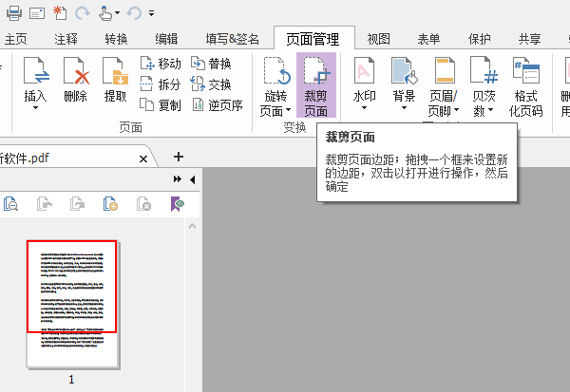Expand the 背景 dropdown arrow
Viewport: 570px width, 392px height.
point(405,107)
